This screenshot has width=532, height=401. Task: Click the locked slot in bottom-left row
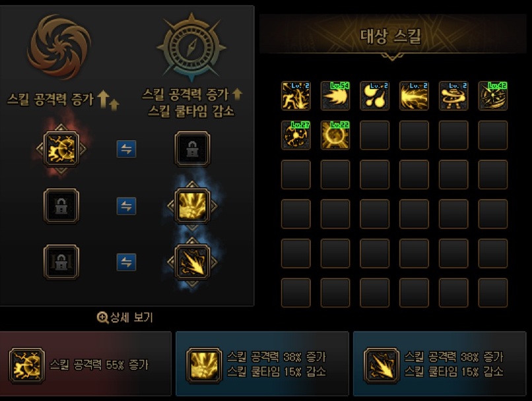(61, 262)
